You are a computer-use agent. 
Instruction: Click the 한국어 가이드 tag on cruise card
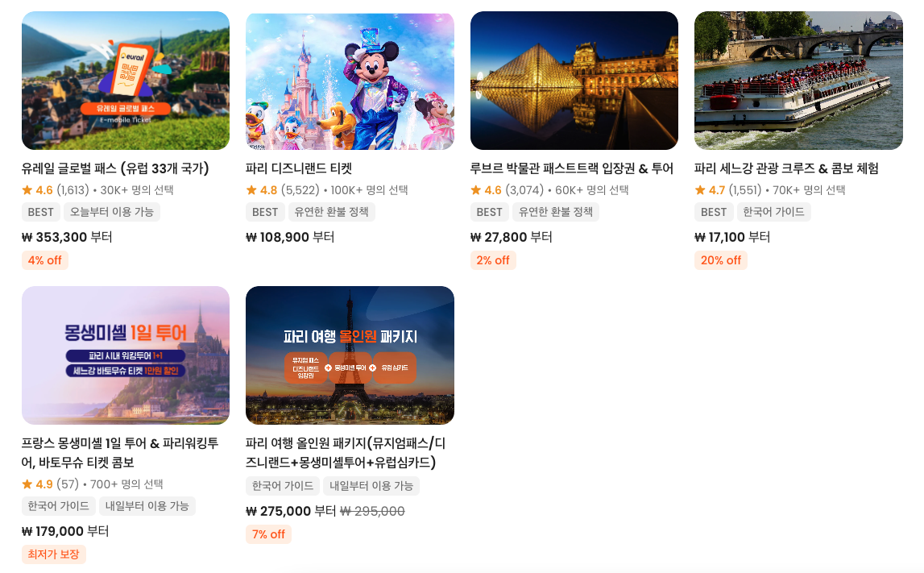pyautogui.click(x=773, y=212)
